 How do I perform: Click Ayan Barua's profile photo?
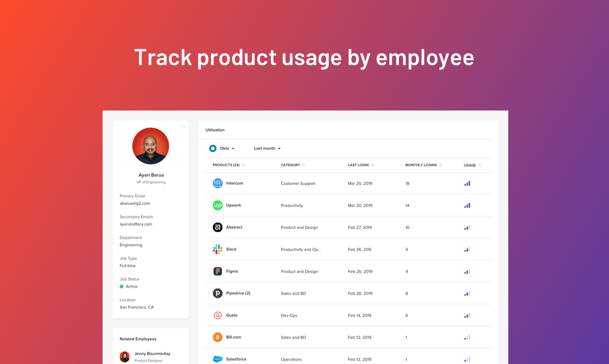point(151,146)
